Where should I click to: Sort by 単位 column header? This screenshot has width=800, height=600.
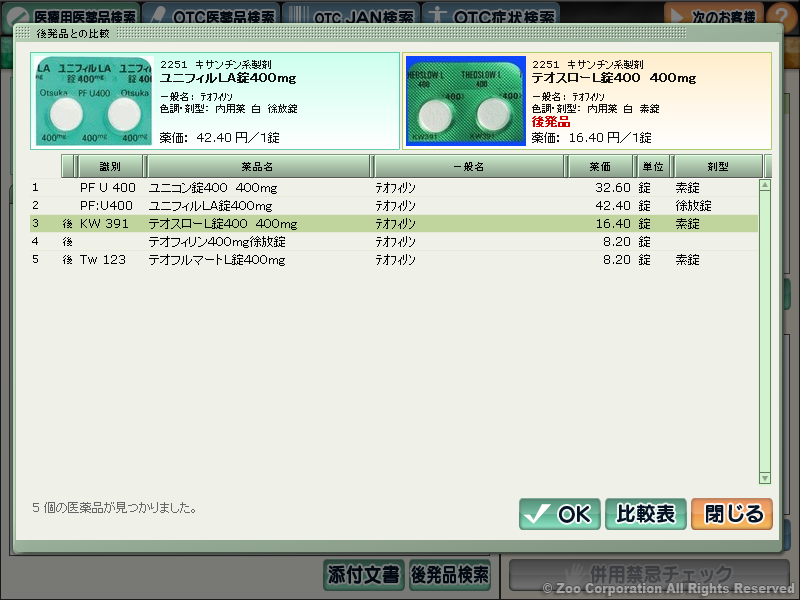click(653, 166)
